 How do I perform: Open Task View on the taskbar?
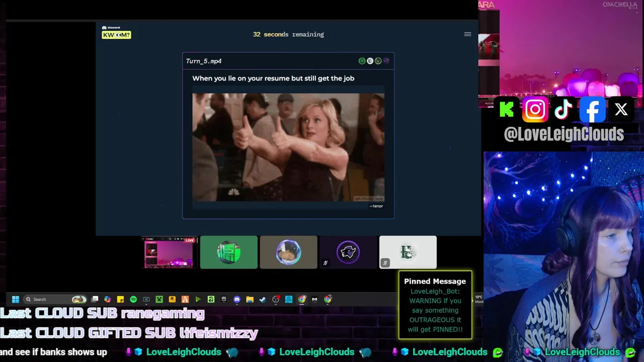point(95,299)
